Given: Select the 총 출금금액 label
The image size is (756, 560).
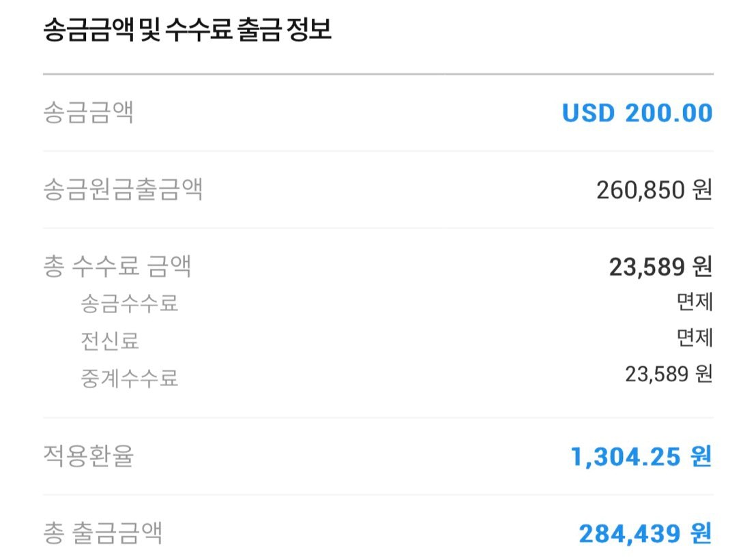Looking at the screenshot, I should click(103, 533).
